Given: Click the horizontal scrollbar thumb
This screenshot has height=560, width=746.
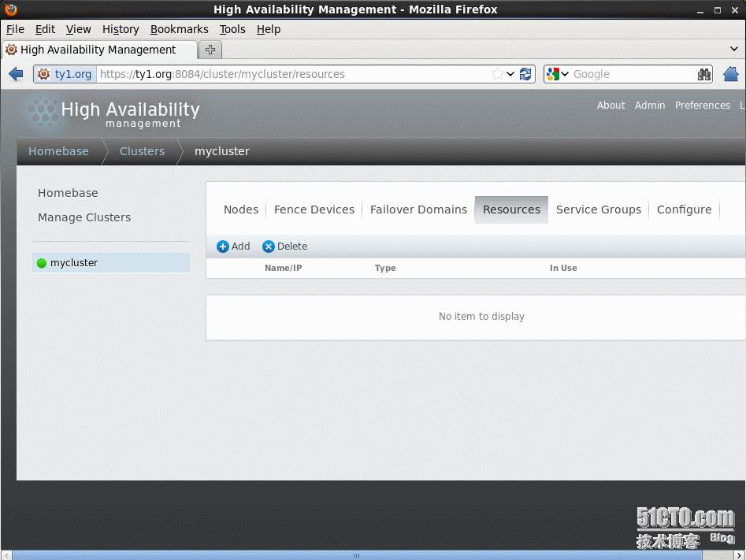Looking at the screenshot, I should pyautogui.click(x=357, y=555).
